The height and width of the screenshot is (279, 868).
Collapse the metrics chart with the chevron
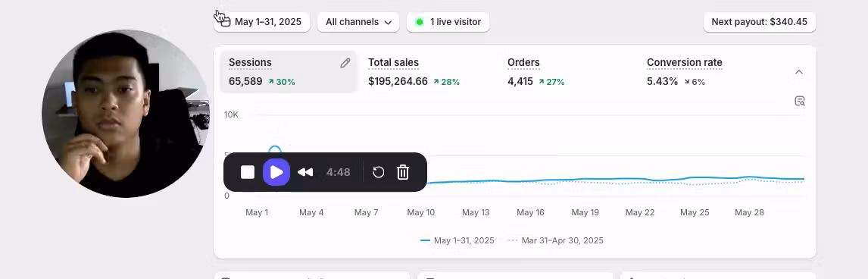point(799,72)
